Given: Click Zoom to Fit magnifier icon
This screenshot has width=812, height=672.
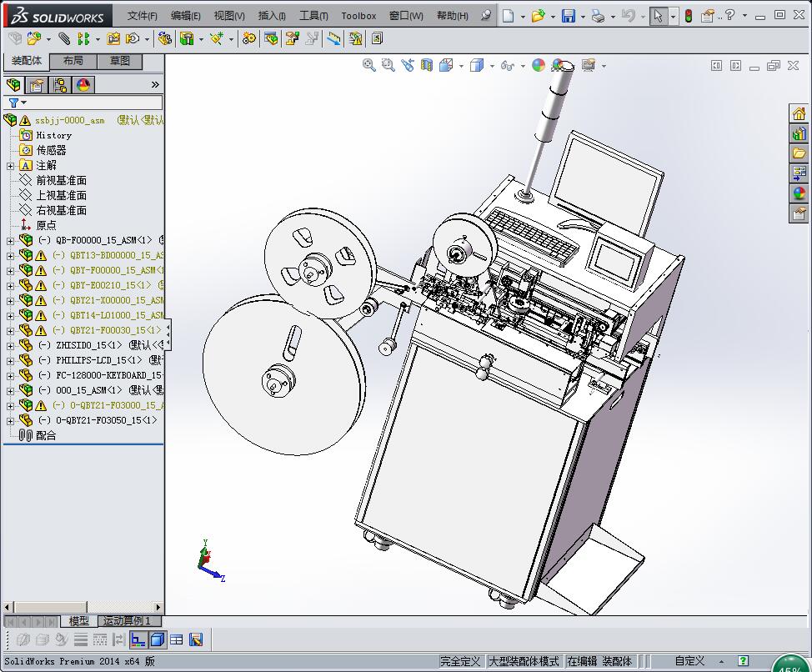Looking at the screenshot, I should 368,65.
